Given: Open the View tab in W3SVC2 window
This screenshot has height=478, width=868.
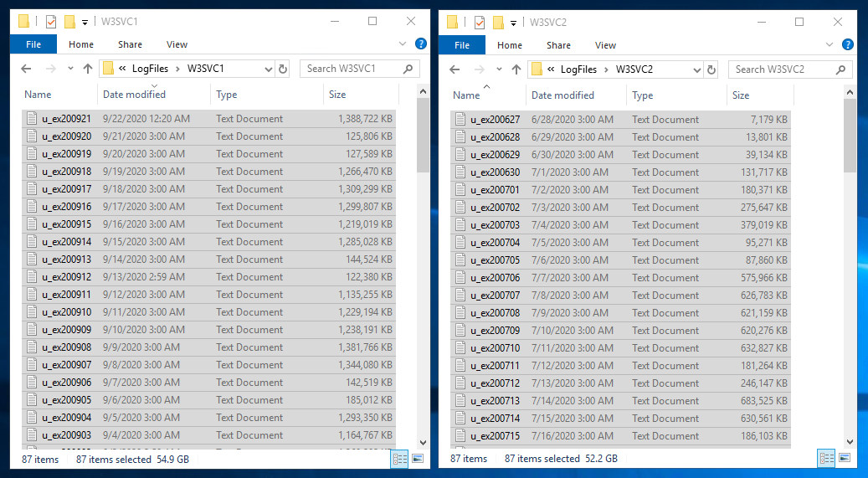Looking at the screenshot, I should (x=605, y=45).
